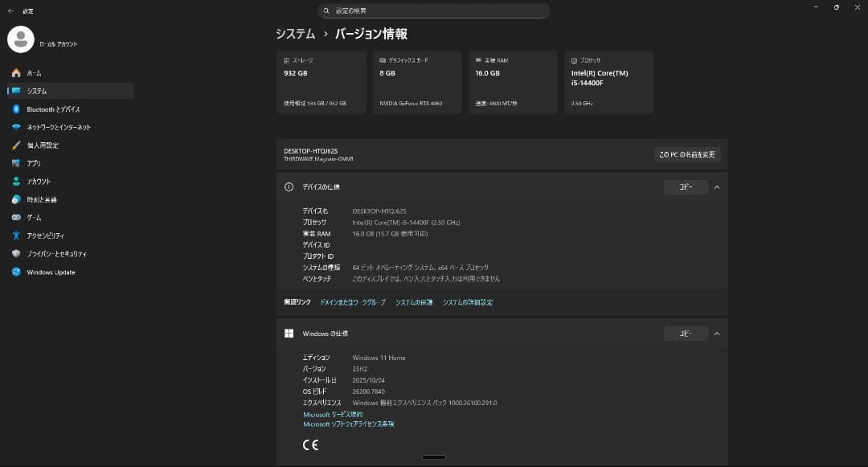Click the 個人用設定 brush icon
The height and width of the screenshot is (467, 868).
click(x=16, y=145)
